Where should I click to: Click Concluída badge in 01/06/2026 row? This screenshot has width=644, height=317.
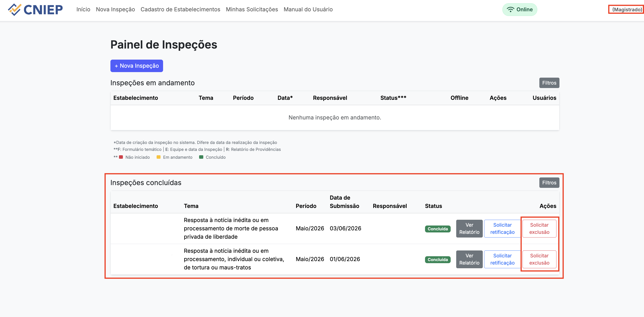pos(437,259)
